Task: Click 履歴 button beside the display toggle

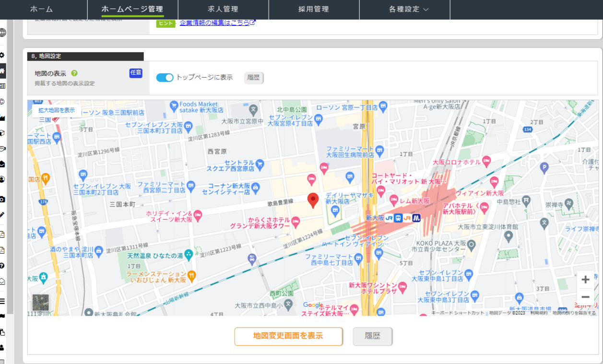Action: (x=253, y=78)
